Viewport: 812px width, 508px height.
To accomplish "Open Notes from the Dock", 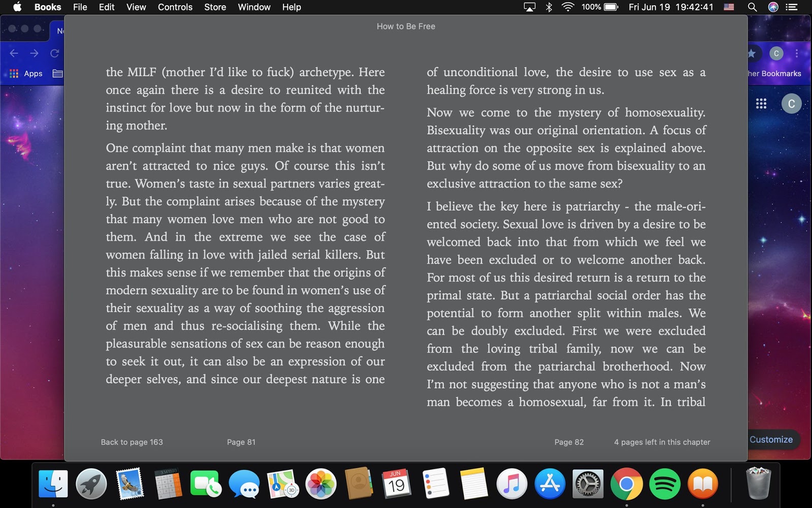I will coord(473,484).
